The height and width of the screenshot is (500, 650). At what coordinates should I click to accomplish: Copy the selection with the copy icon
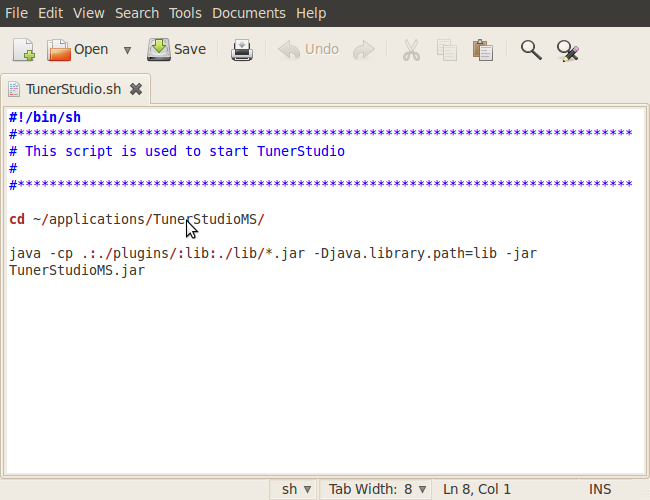[x=447, y=50]
